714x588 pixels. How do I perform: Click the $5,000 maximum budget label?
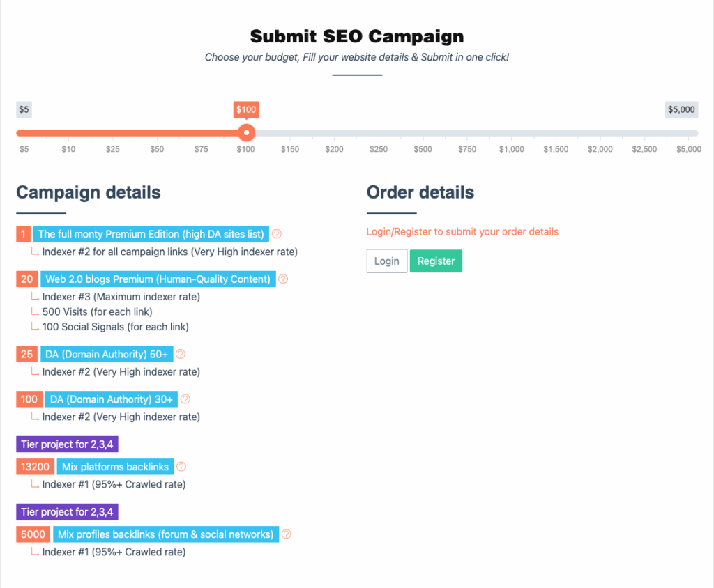(681, 109)
